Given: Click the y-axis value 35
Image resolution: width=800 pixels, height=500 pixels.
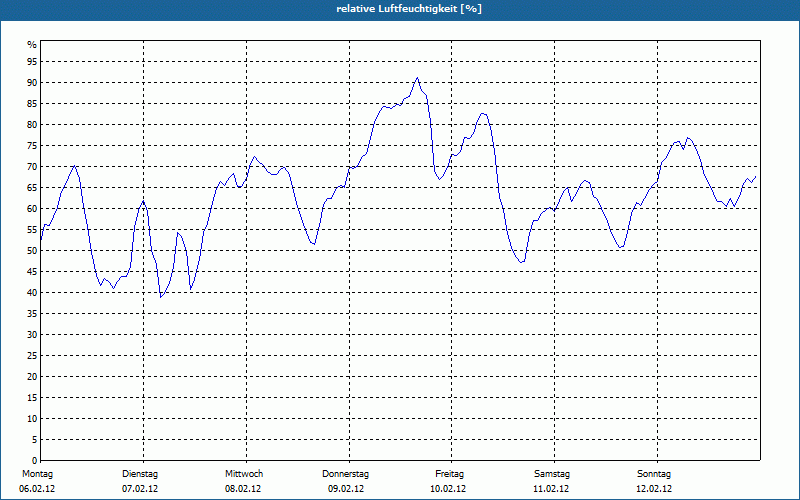Looking at the screenshot, I should click(x=32, y=314).
